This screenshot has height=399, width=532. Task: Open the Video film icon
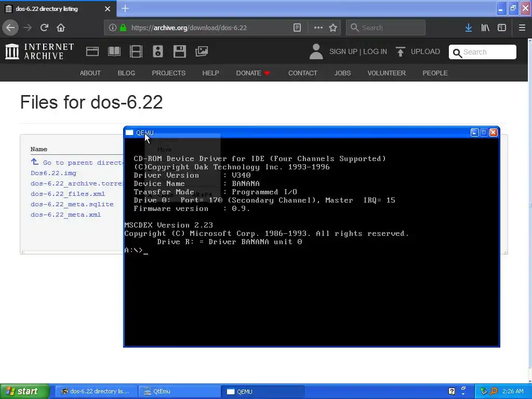click(x=136, y=51)
